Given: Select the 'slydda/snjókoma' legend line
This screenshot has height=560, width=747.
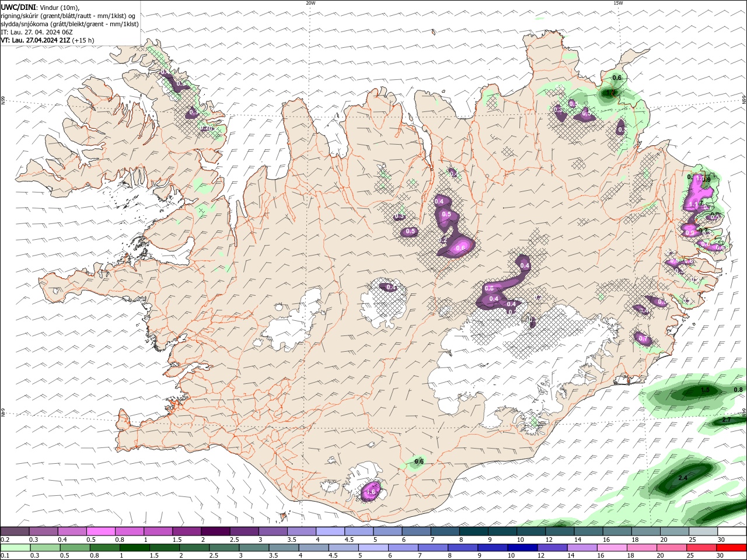Looking at the screenshot, I should (69, 24).
